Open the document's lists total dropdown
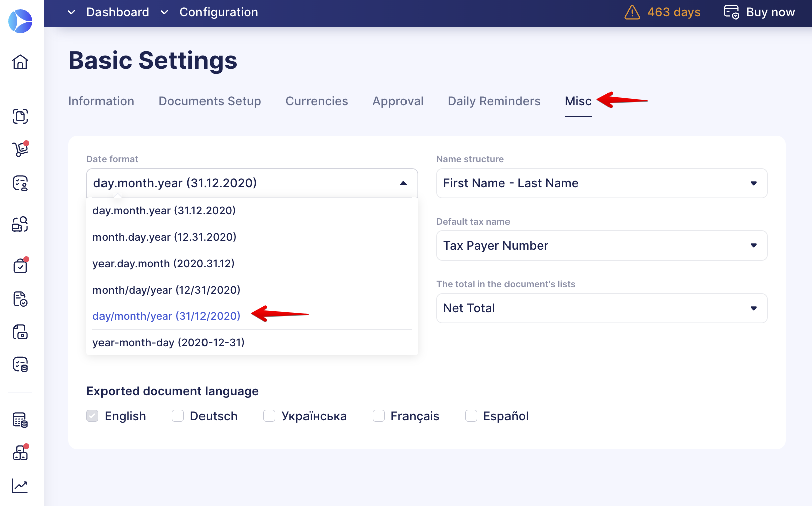 point(601,308)
